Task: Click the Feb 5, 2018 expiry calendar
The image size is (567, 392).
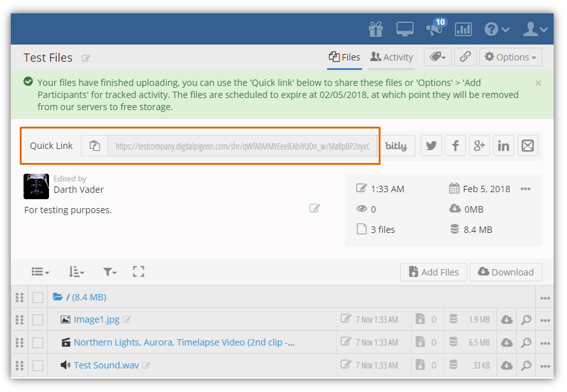Action: pyautogui.click(x=454, y=188)
